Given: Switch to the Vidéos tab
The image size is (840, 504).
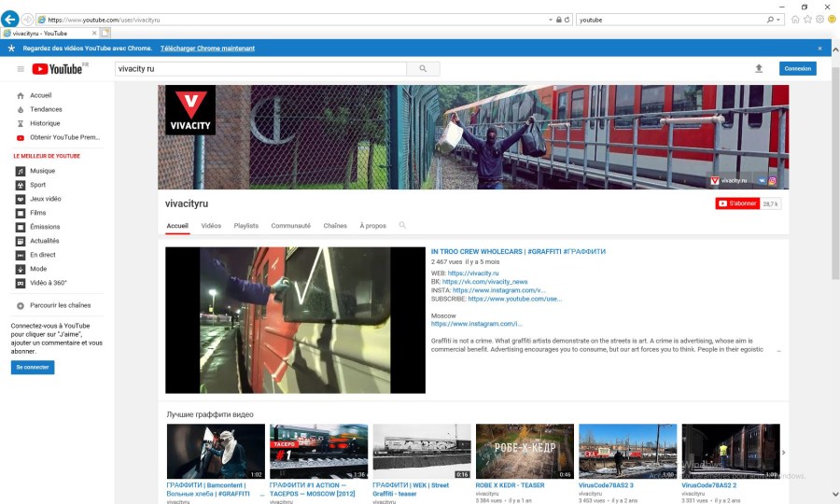Looking at the screenshot, I should [x=211, y=226].
